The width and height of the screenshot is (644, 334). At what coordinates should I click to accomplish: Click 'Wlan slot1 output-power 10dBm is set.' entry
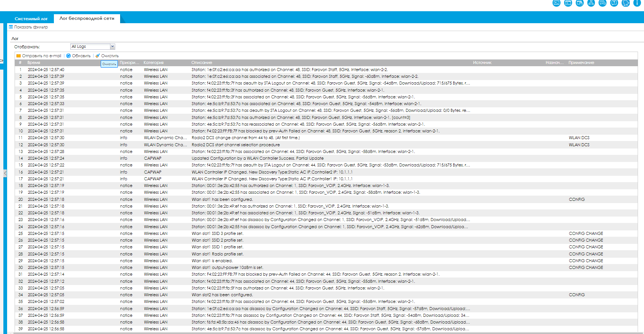pyautogui.click(x=228, y=267)
